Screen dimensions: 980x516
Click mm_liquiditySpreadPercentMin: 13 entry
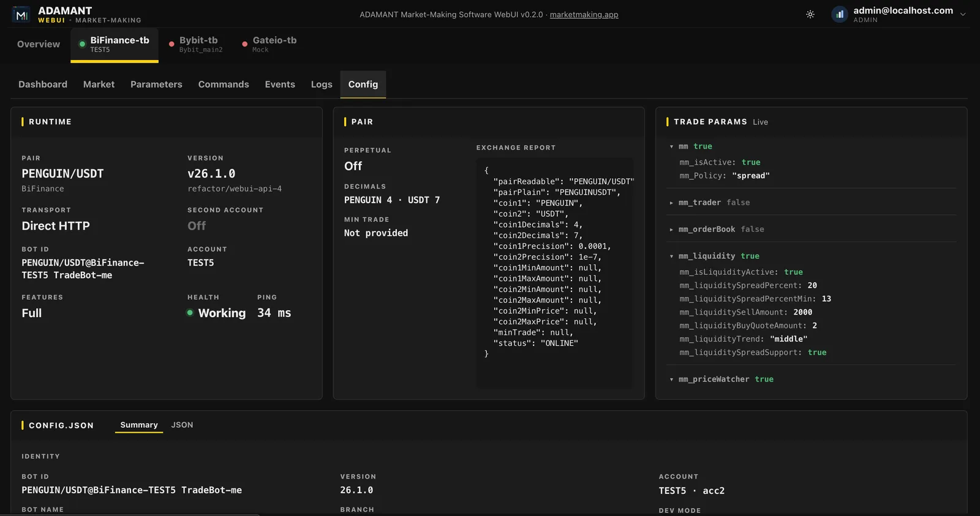[755, 299]
